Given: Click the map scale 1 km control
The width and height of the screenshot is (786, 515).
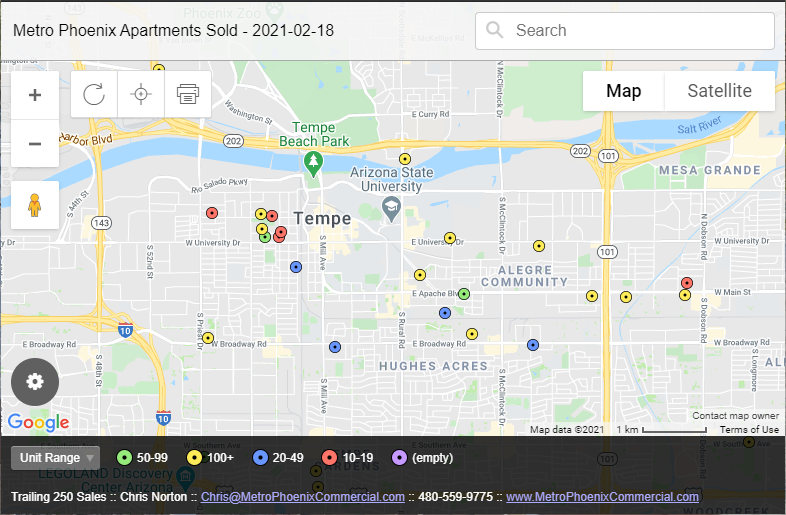Looking at the screenshot, I should (x=661, y=430).
